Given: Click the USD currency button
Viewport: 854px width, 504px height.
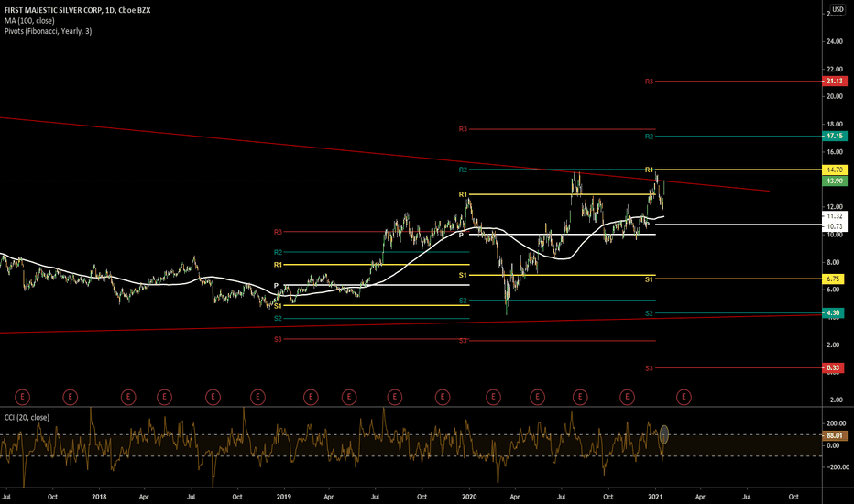Looking at the screenshot, I should coord(838,9).
